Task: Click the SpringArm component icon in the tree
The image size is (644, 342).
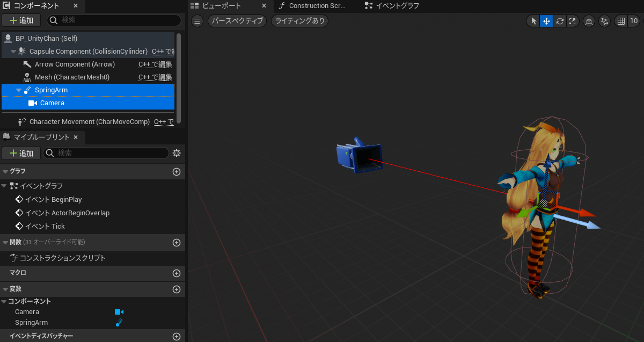Action: pos(27,90)
